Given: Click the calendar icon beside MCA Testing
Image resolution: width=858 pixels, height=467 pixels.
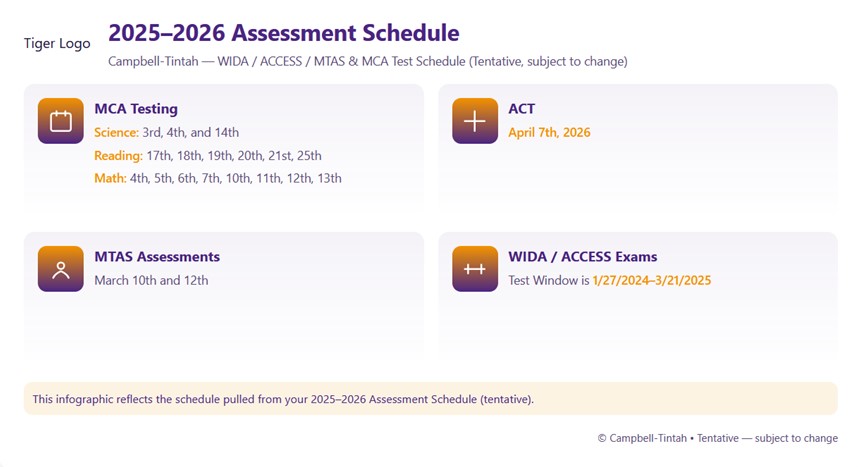Looking at the screenshot, I should (60, 121).
